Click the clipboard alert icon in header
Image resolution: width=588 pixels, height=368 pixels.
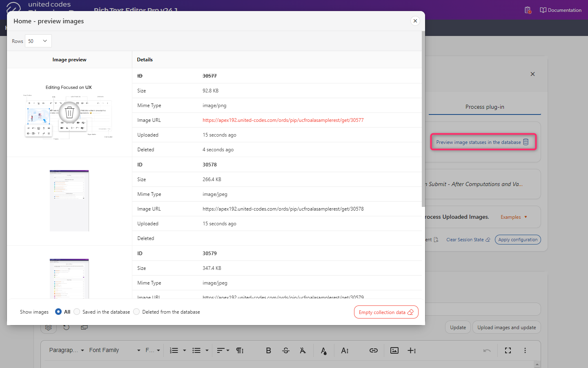pyautogui.click(x=528, y=10)
